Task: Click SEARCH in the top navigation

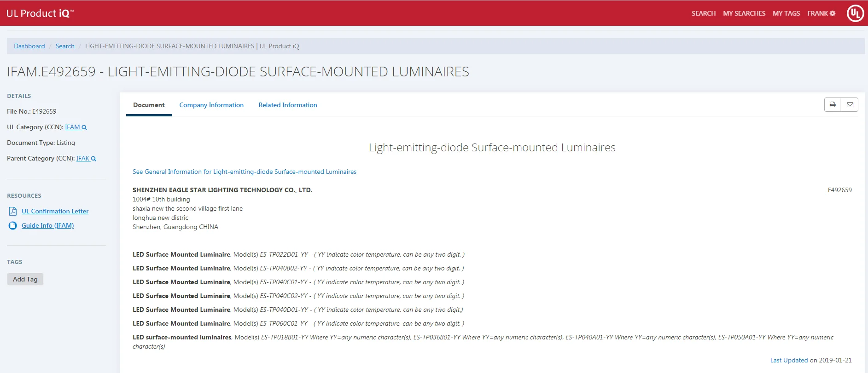Action: pyautogui.click(x=703, y=13)
